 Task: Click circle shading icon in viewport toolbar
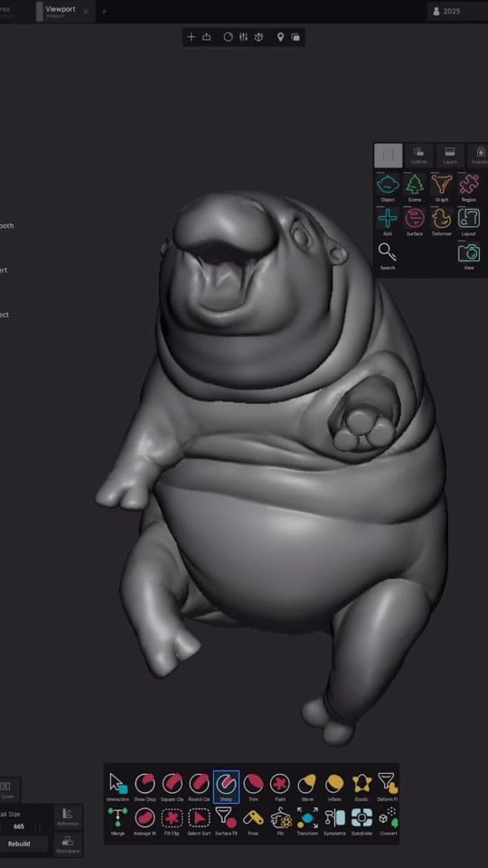pyautogui.click(x=228, y=37)
